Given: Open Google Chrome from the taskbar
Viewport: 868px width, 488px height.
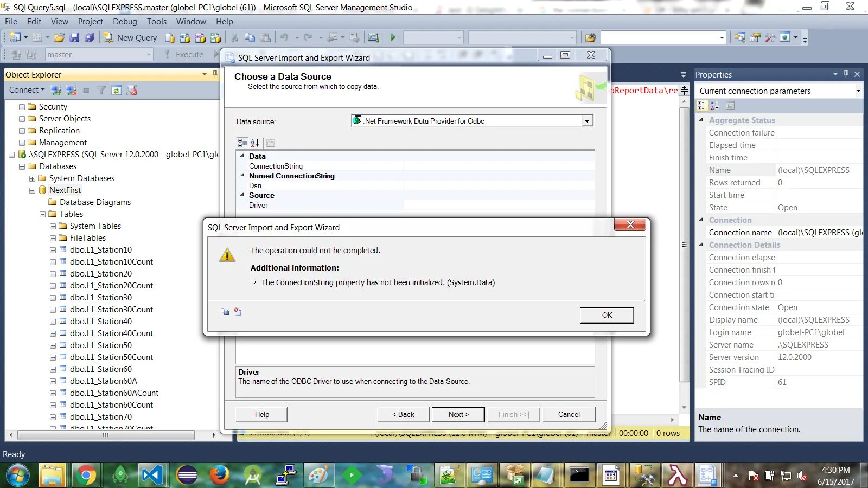Looking at the screenshot, I should click(x=86, y=476).
